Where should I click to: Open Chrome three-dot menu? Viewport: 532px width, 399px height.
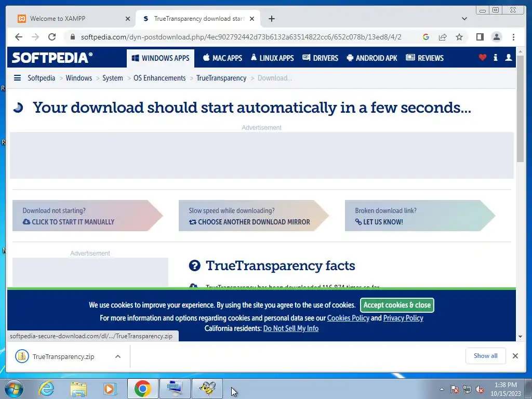[513, 37]
